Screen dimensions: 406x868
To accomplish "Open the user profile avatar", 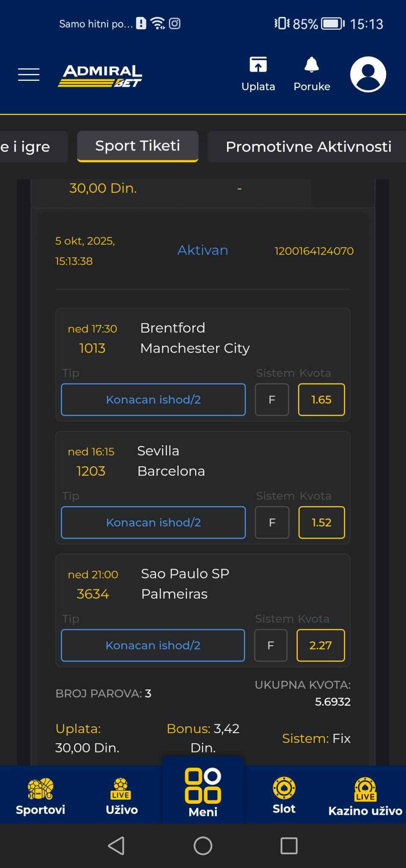I will (368, 74).
